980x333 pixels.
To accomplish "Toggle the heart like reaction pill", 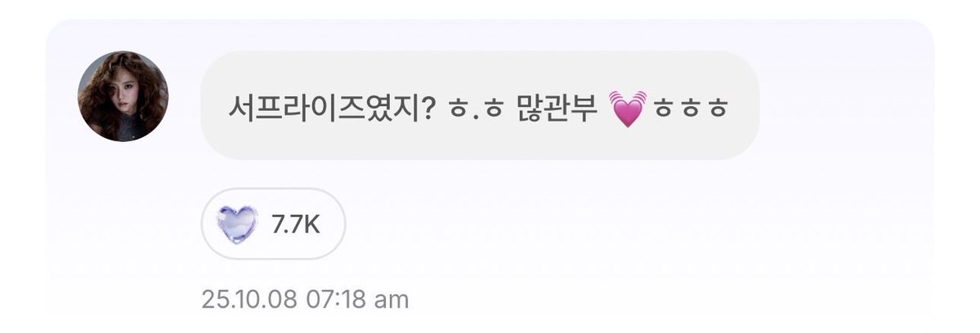I will (x=273, y=224).
